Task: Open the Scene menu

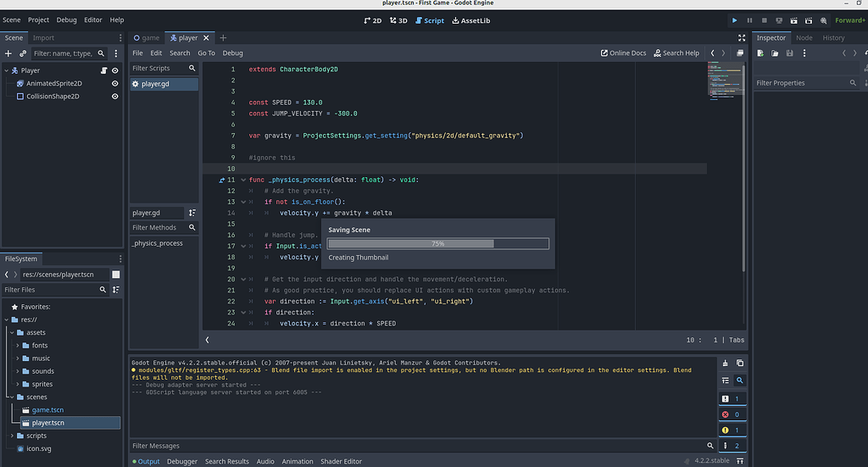Action: pyautogui.click(x=12, y=20)
